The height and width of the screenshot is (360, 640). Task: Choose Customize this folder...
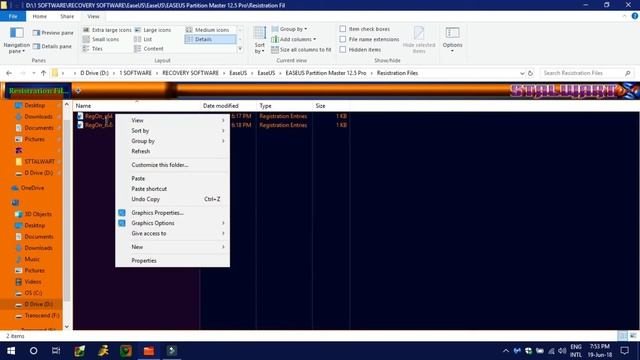coord(172,165)
